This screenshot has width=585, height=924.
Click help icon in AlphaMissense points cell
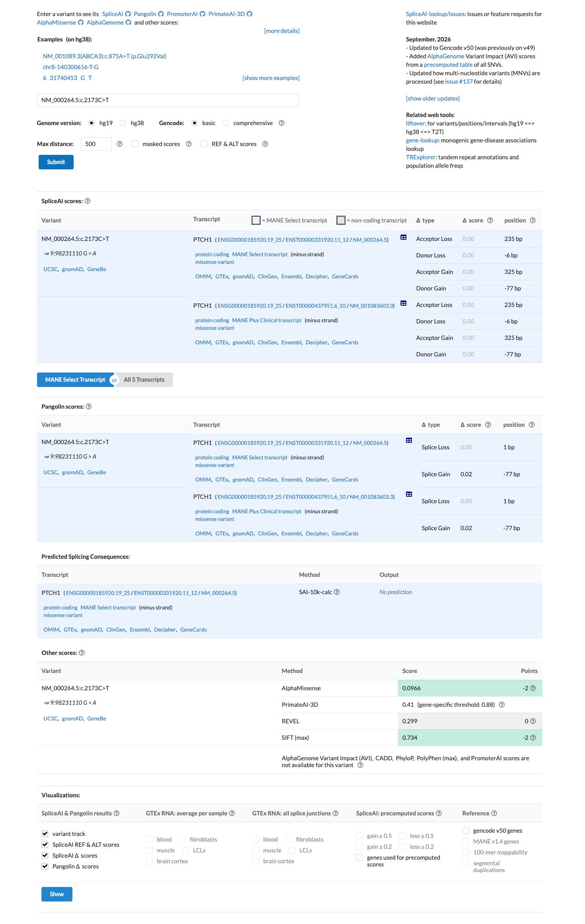tap(533, 688)
